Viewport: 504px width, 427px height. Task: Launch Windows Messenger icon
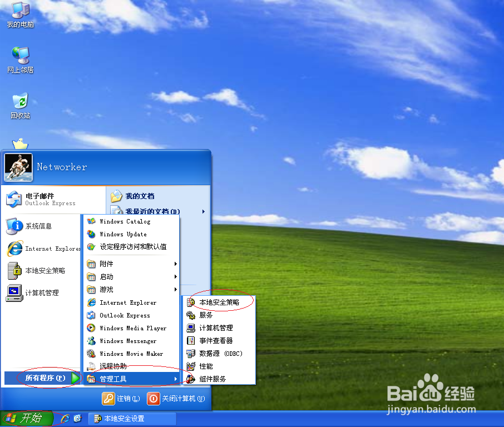[91, 341]
